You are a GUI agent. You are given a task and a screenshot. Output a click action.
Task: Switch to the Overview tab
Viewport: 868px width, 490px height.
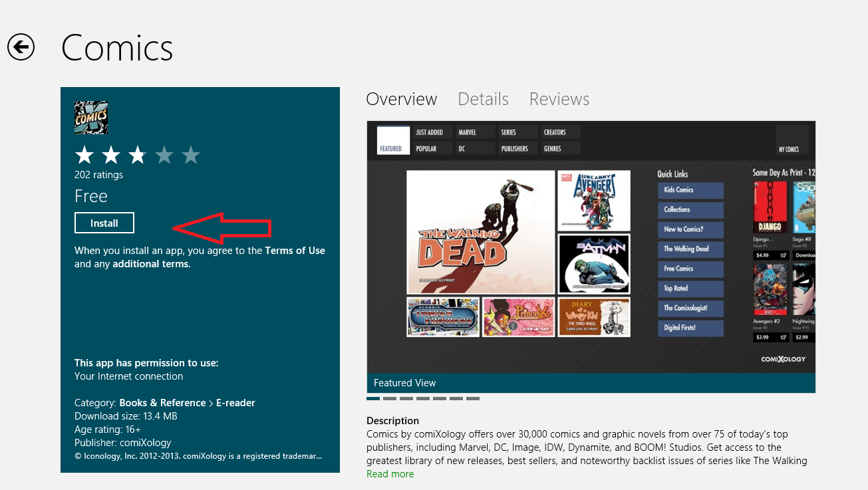point(402,99)
